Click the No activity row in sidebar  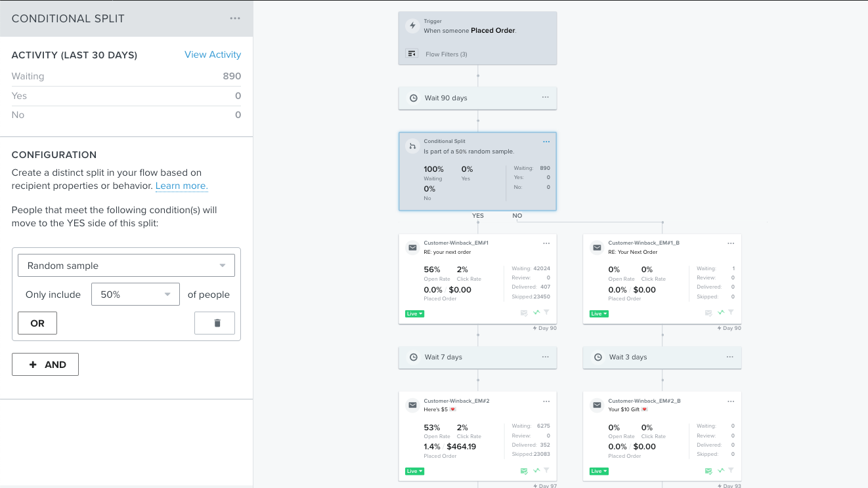126,115
